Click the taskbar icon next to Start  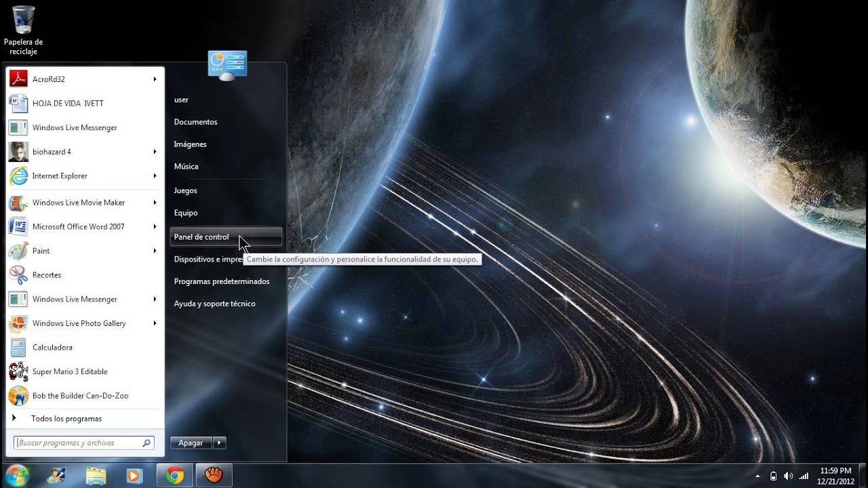click(x=56, y=476)
